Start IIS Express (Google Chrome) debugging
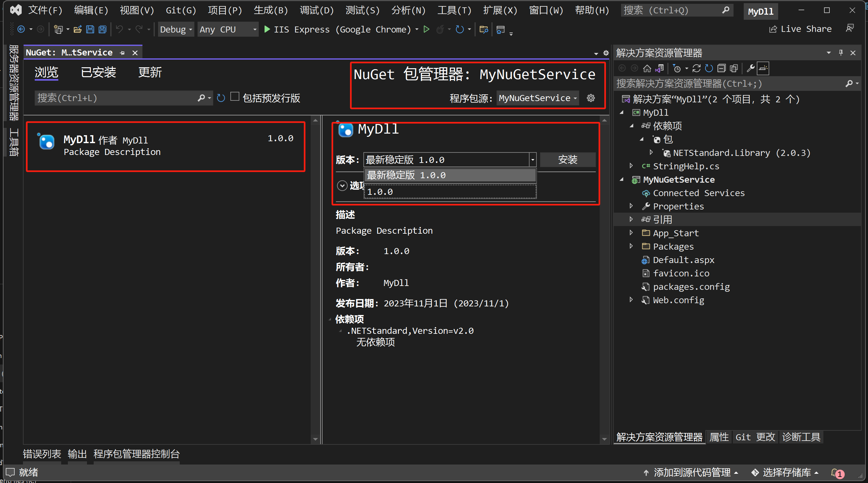 [x=337, y=29]
